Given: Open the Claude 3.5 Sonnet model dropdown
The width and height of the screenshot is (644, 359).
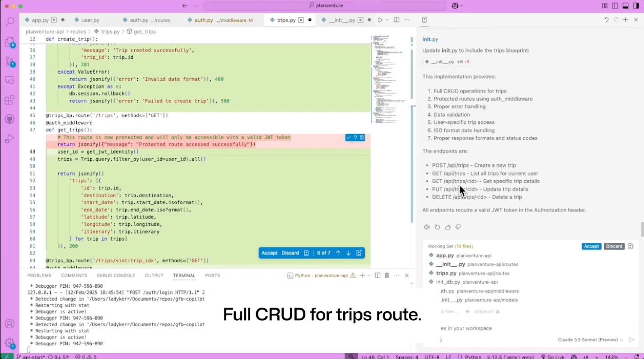Looking at the screenshot, I should pyautogui.click(x=590, y=340).
